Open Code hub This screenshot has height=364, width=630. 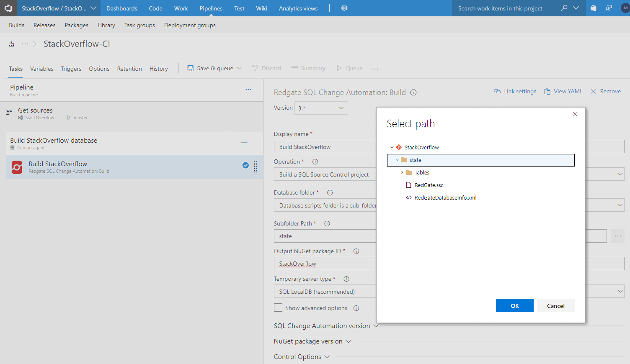156,8
